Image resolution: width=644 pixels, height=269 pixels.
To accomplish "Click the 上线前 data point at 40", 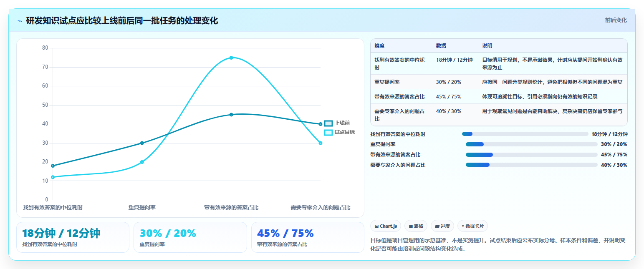I will coord(321,124).
